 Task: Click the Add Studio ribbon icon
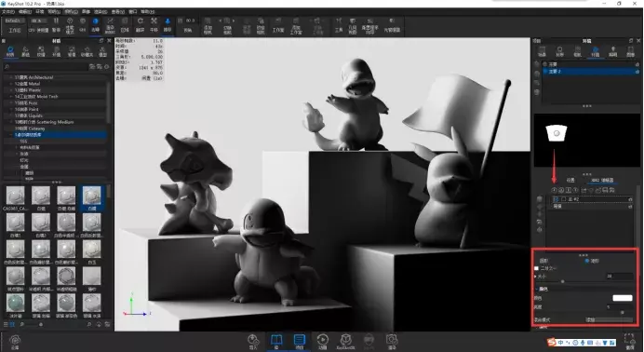296,25
